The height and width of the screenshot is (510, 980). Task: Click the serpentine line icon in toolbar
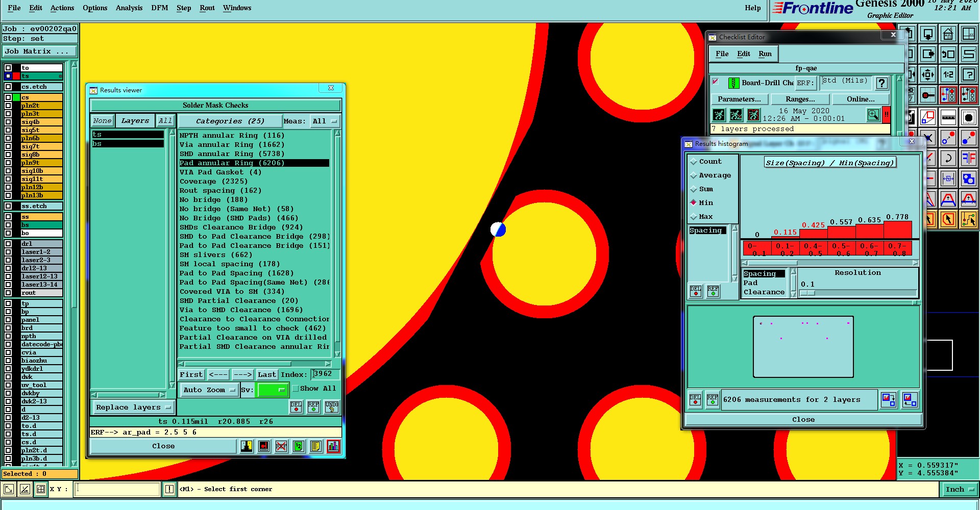[x=968, y=54]
